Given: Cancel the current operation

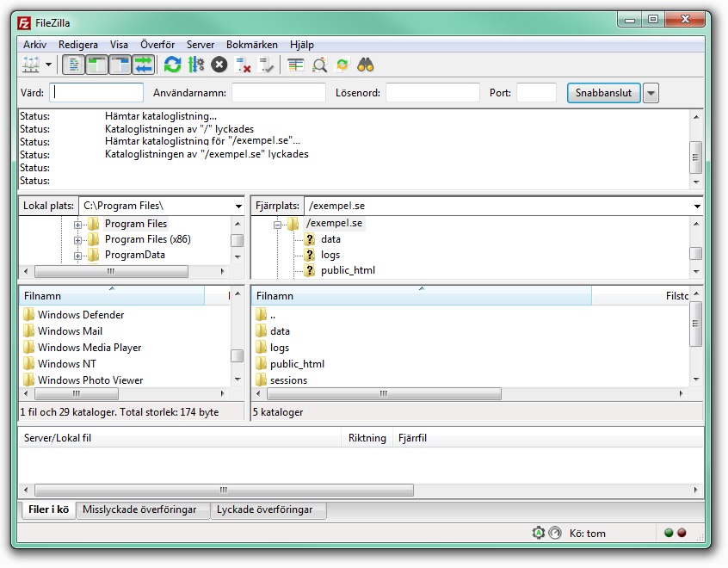Looking at the screenshot, I should click(x=219, y=65).
